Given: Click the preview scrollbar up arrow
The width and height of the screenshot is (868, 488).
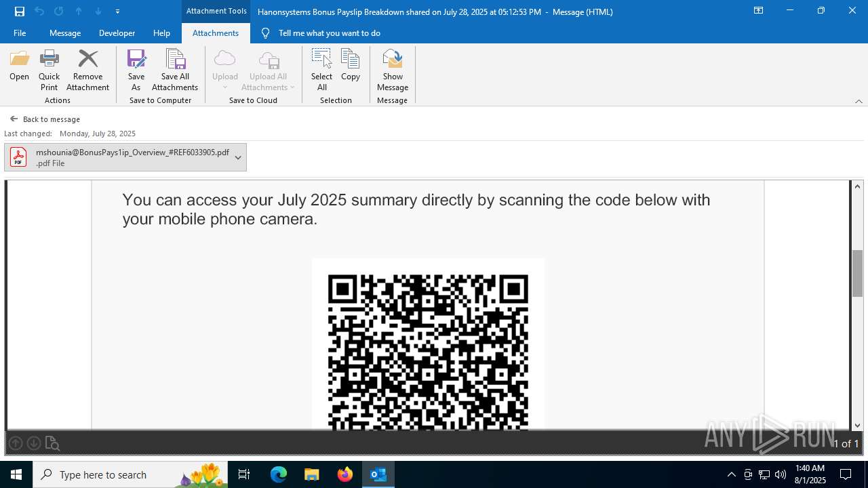Looking at the screenshot, I should coord(857,186).
